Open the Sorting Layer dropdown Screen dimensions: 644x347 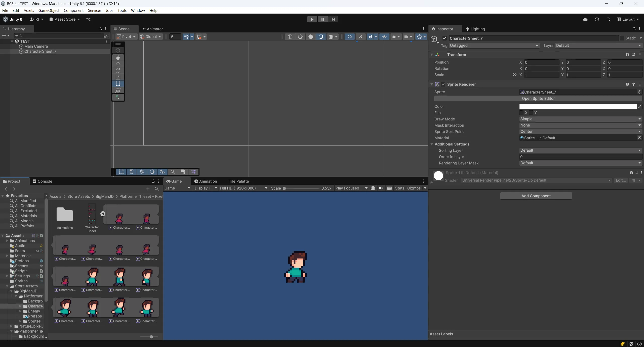tap(581, 150)
